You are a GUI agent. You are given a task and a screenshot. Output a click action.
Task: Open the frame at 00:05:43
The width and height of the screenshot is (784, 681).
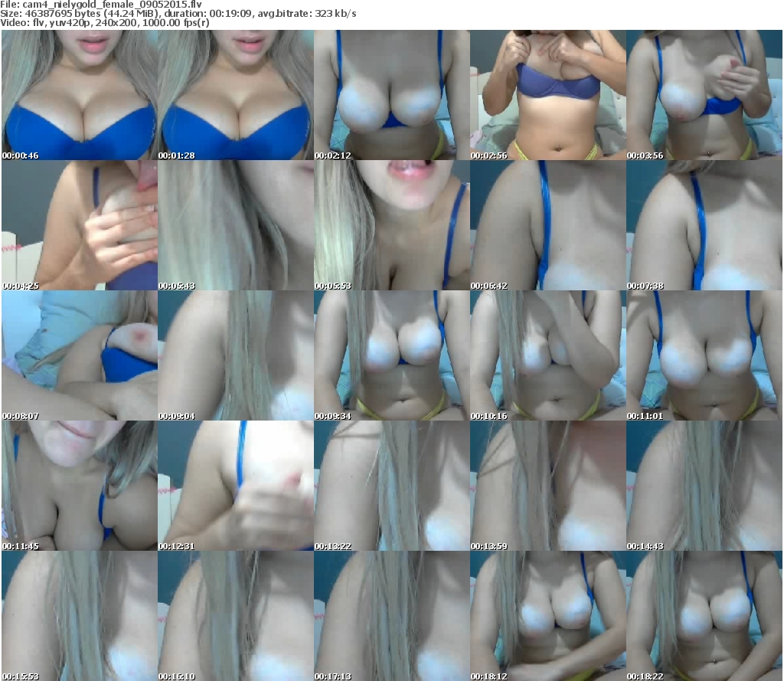[235, 225]
